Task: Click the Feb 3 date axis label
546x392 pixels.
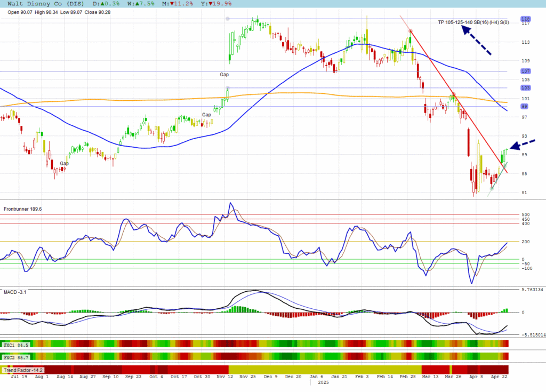Action: pyautogui.click(x=362, y=377)
